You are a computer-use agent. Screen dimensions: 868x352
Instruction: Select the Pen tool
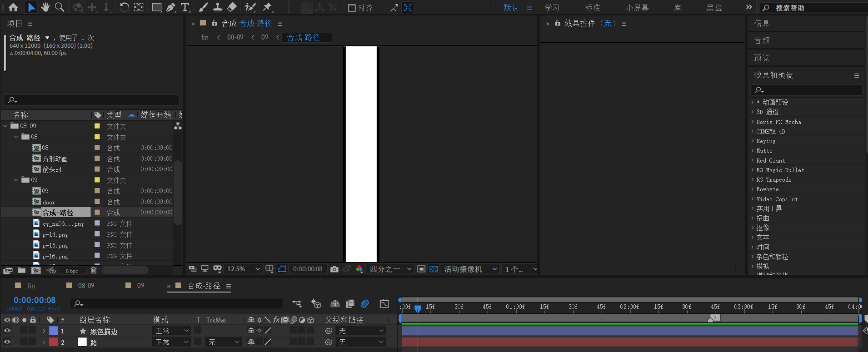[171, 7]
